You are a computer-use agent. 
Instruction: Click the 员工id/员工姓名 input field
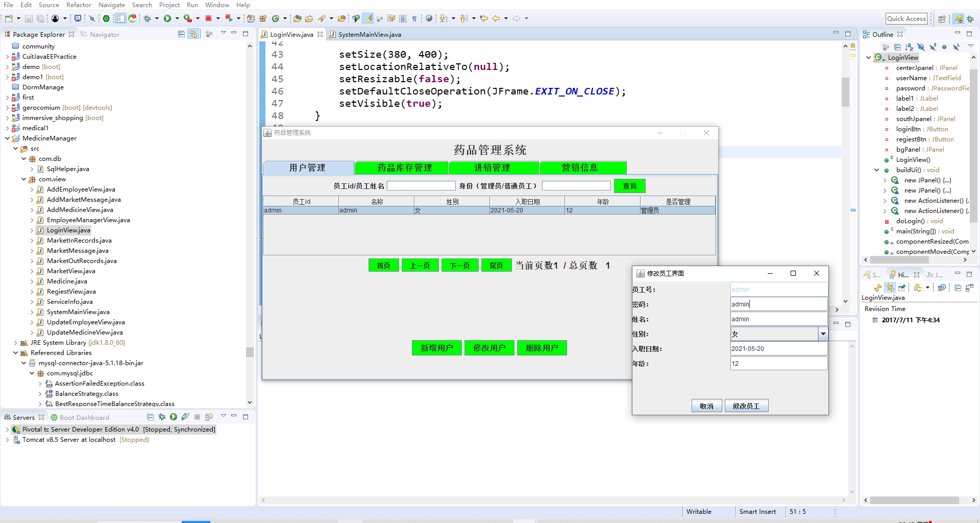[x=421, y=185]
